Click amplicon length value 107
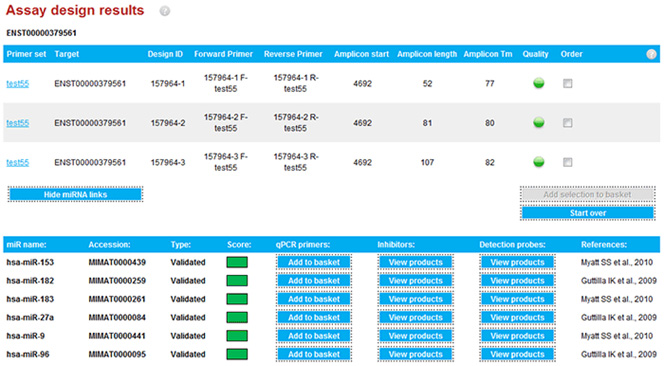The image size is (665, 366). [x=427, y=162]
